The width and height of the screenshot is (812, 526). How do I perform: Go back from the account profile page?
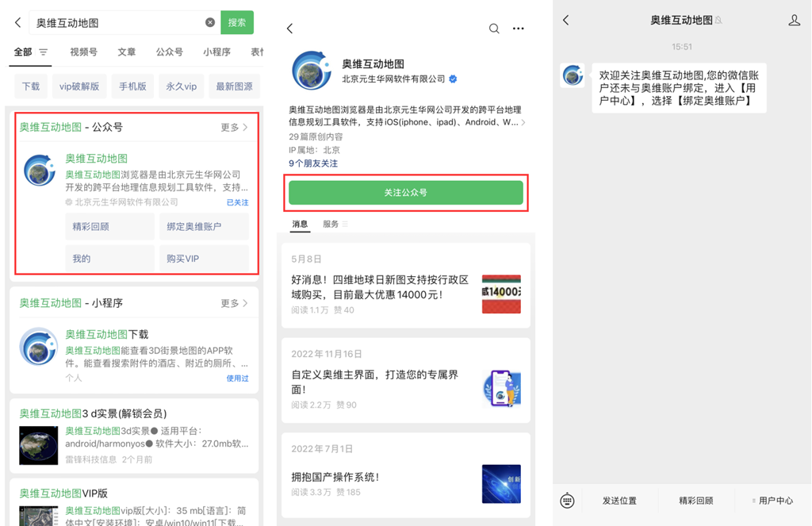(x=290, y=29)
